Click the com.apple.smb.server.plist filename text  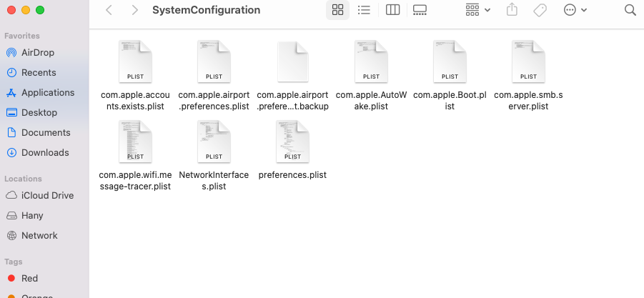[x=528, y=101]
